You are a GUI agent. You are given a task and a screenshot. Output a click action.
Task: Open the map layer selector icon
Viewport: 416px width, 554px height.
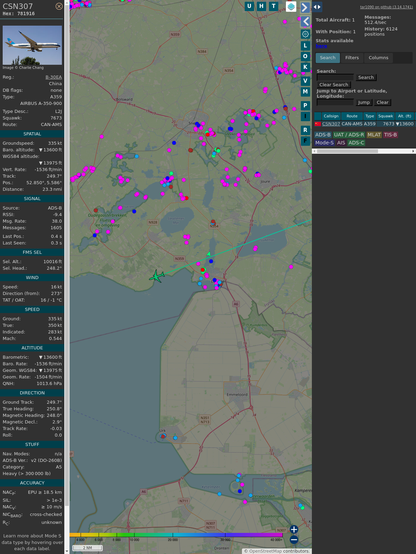point(291,6)
